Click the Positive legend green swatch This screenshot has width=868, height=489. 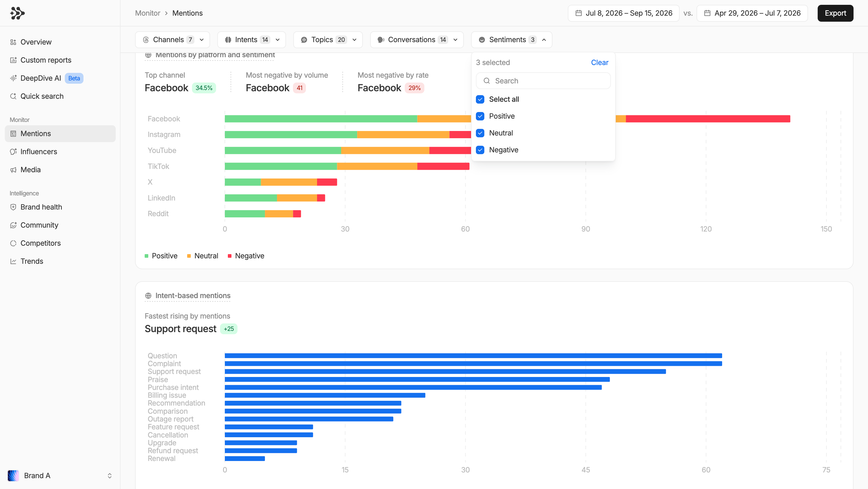[146, 256]
